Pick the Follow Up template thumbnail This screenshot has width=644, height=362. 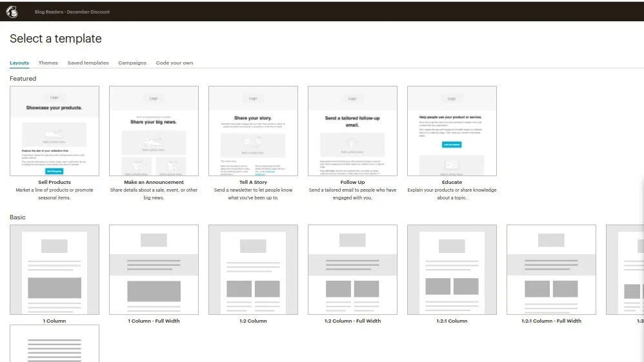pos(353,130)
